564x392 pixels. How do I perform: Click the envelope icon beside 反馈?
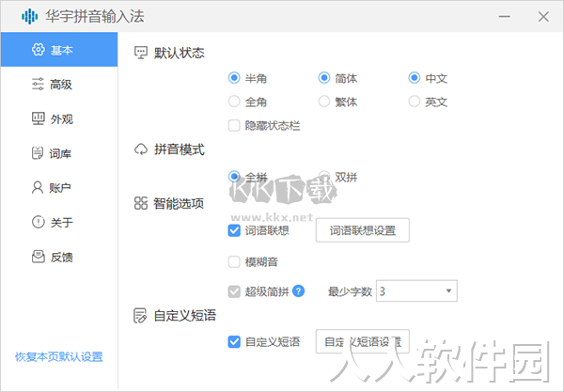tap(39, 257)
